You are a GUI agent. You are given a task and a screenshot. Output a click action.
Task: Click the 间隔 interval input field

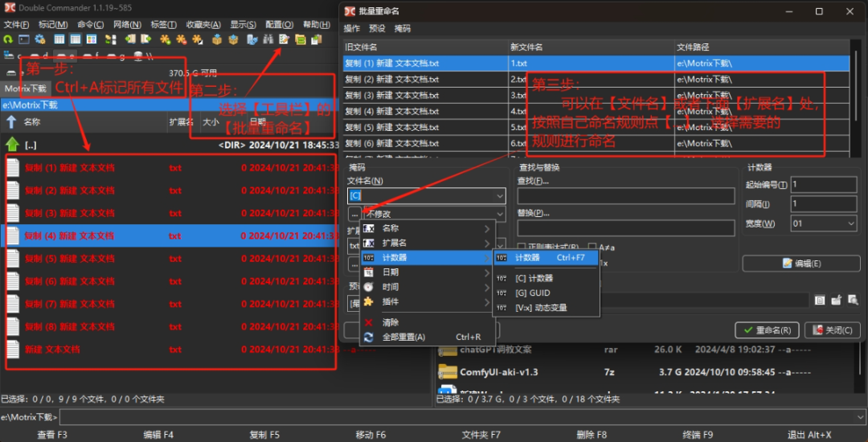825,204
